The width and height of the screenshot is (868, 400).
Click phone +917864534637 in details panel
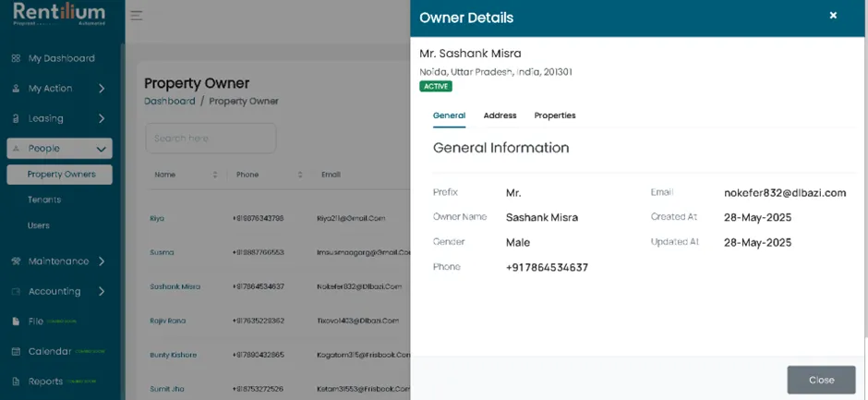coord(547,268)
